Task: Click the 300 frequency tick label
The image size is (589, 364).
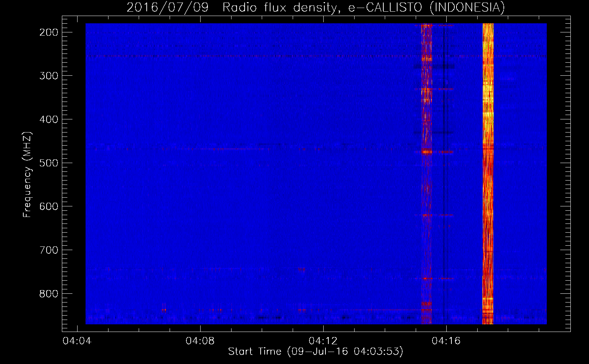Action: click(x=49, y=76)
